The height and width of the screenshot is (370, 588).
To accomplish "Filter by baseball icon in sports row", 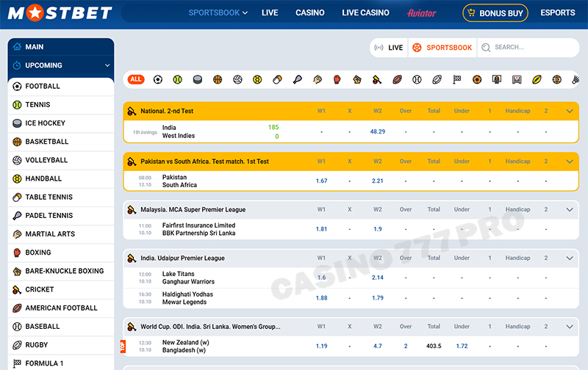I will pos(417,79).
